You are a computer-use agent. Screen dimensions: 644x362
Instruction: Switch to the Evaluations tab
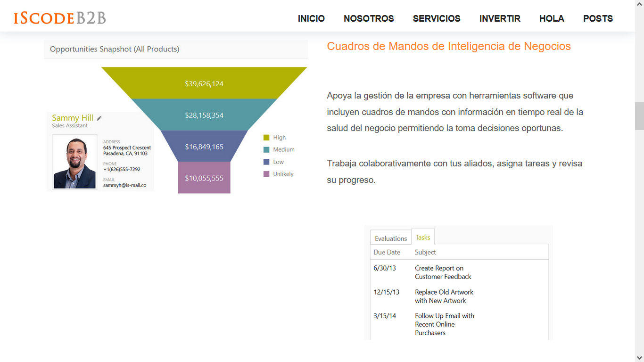point(391,238)
